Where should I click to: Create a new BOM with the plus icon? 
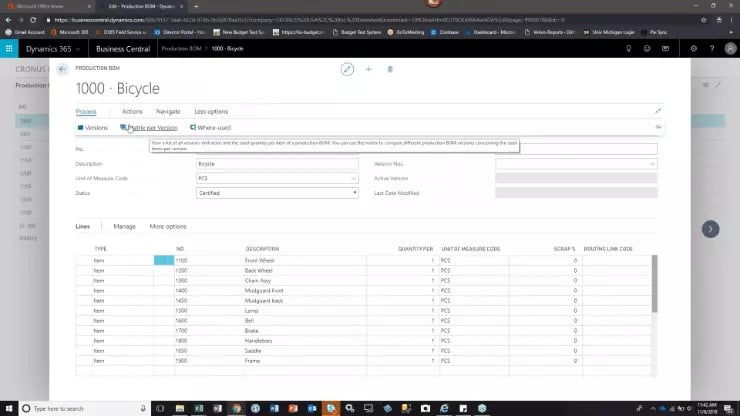(x=369, y=69)
